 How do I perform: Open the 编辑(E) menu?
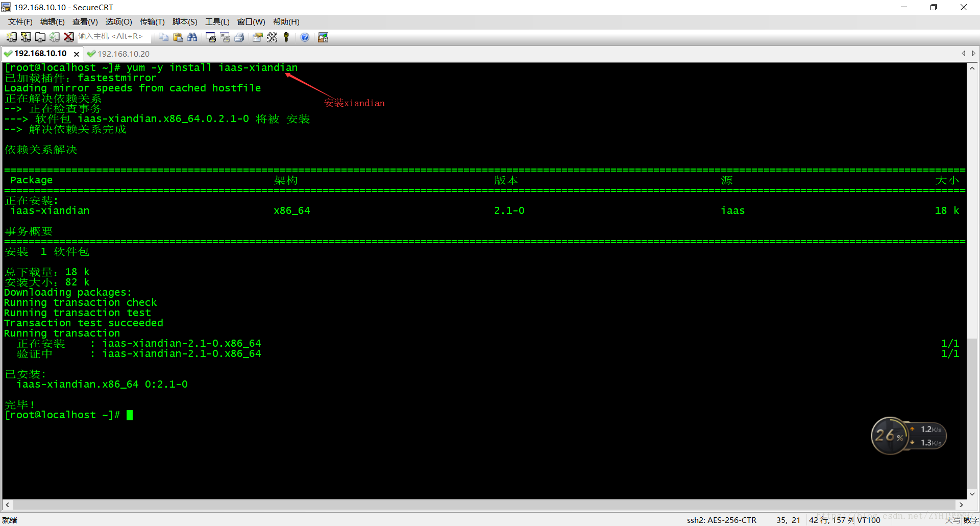52,22
